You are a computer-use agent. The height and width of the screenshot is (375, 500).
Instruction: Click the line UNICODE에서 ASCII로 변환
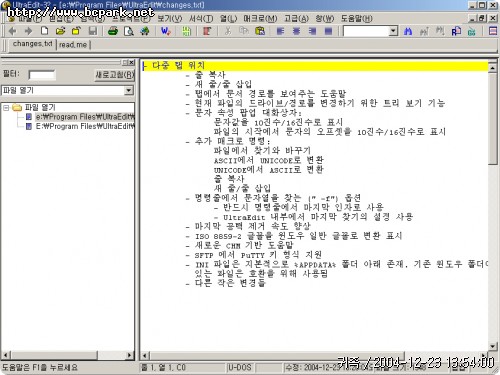click(x=269, y=170)
